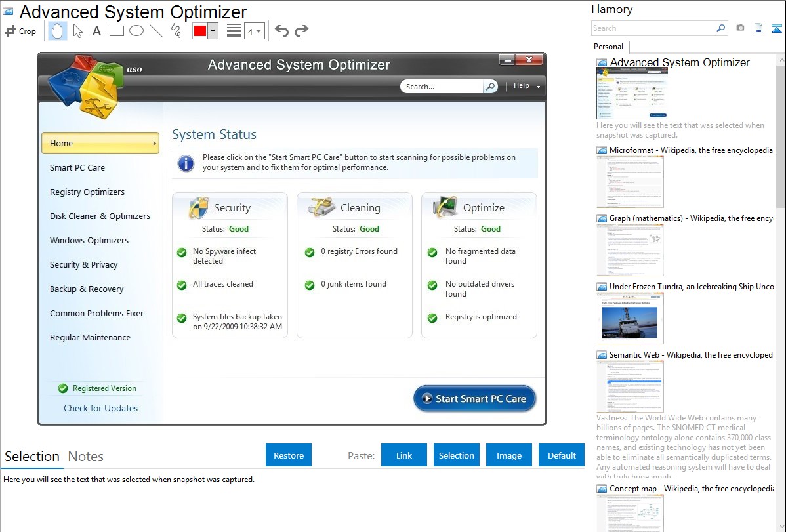
Task: Click the Restore button
Action: pos(289,455)
